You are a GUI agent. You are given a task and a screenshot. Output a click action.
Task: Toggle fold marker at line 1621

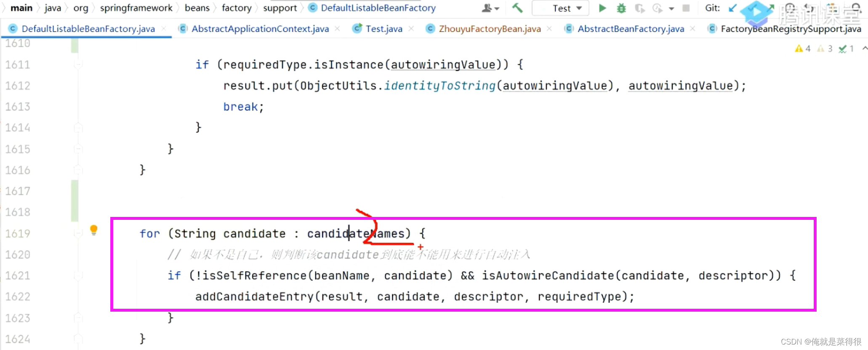pyautogui.click(x=78, y=275)
